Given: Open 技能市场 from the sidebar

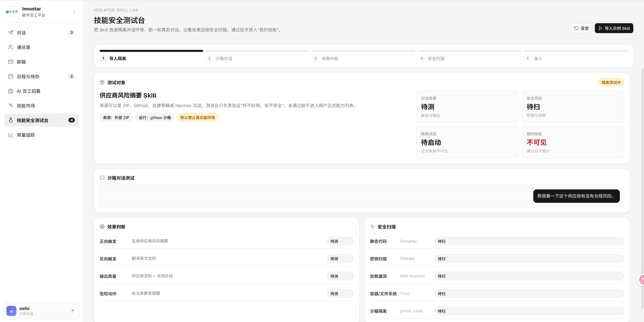Looking at the screenshot, I should (41, 106).
